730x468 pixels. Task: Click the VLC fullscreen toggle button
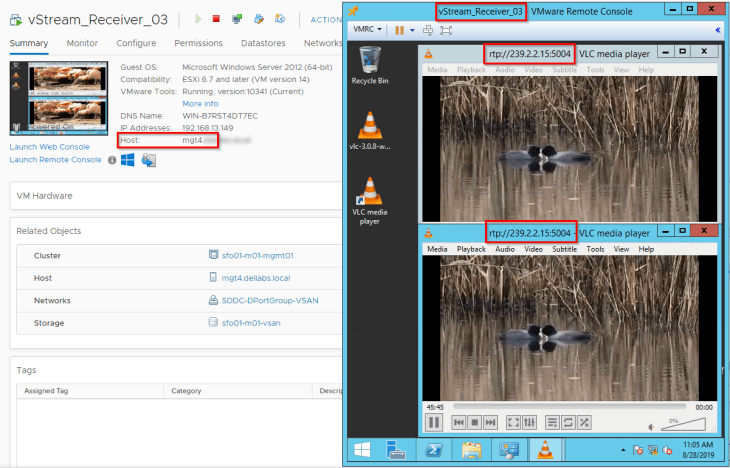(513, 422)
